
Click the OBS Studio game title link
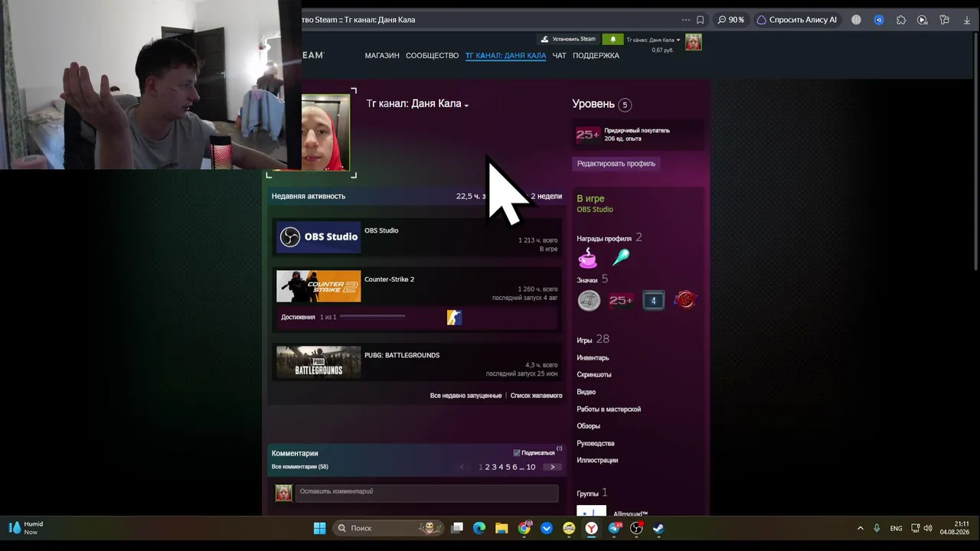pyautogui.click(x=381, y=230)
